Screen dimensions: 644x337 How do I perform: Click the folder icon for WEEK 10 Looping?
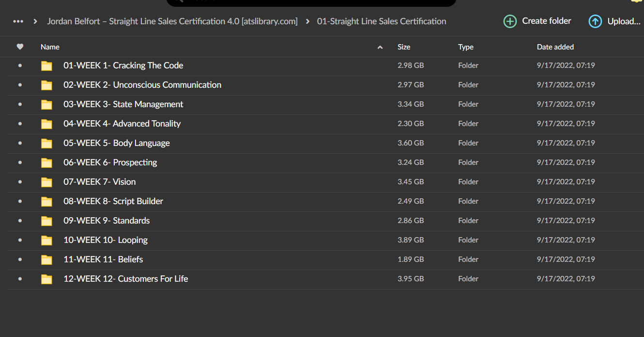(46, 240)
